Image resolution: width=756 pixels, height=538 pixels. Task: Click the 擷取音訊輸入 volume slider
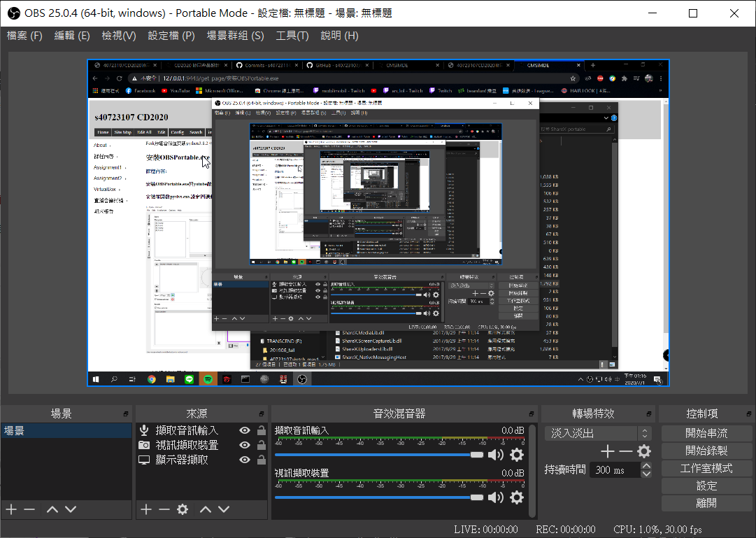[x=378, y=455]
